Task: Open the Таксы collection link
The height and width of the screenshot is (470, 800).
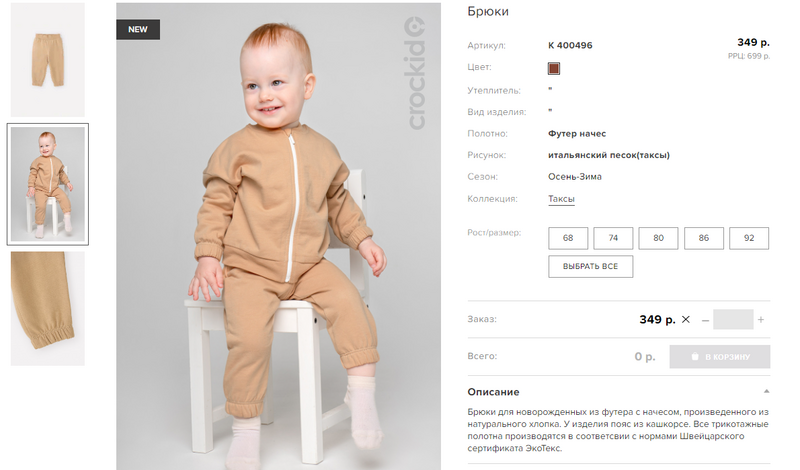Action: click(x=561, y=199)
